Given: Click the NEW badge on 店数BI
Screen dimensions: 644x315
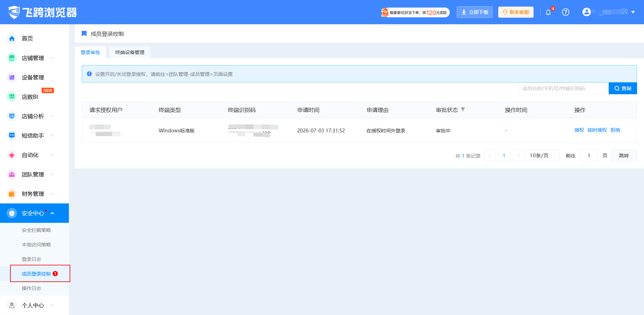Looking at the screenshot, I should click(x=48, y=90).
